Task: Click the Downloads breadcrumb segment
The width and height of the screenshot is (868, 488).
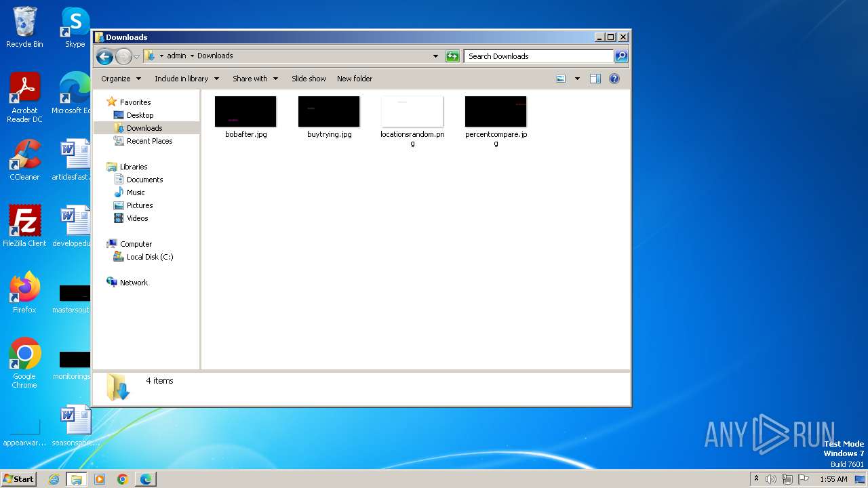Action: point(215,56)
